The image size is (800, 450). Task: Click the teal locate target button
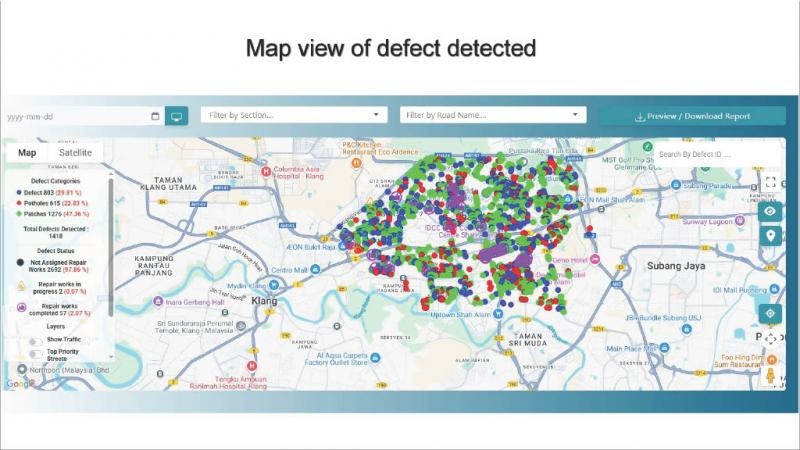coord(770,313)
